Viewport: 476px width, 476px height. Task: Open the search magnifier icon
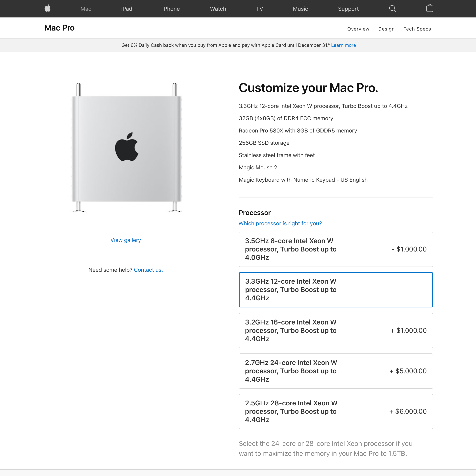[393, 9]
